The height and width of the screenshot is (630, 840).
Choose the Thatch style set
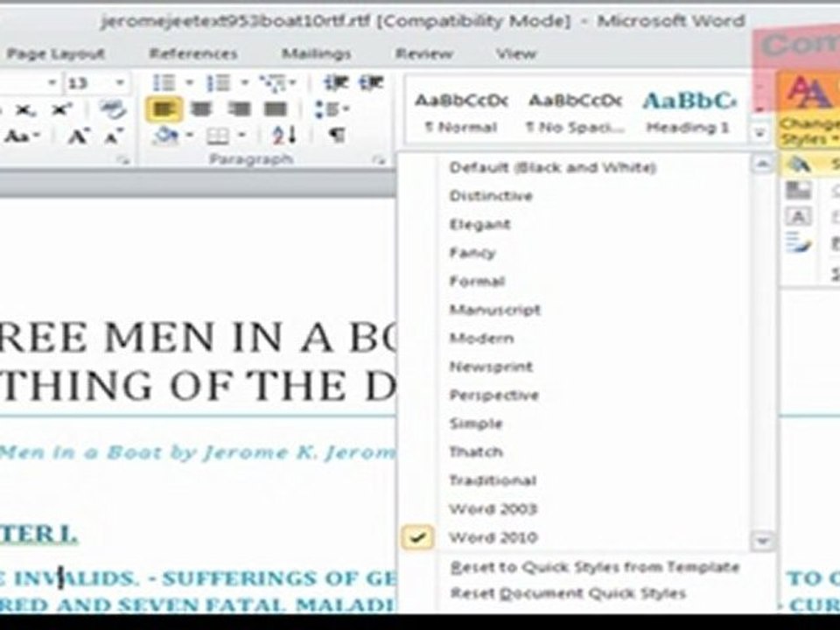pos(476,452)
